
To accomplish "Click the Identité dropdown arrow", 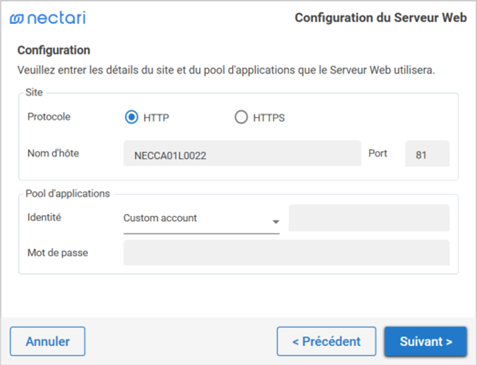I will [276, 222].
